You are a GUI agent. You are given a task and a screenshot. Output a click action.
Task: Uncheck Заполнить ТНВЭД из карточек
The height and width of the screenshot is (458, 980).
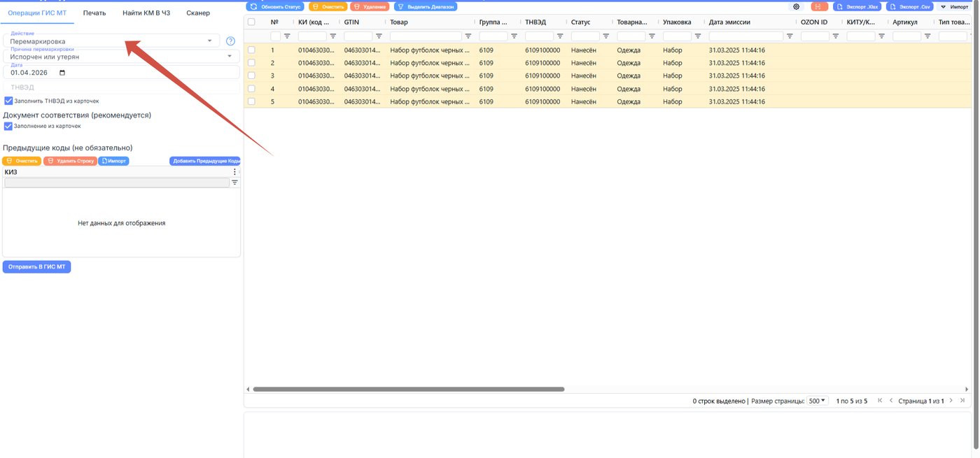(x=8, y=101)
